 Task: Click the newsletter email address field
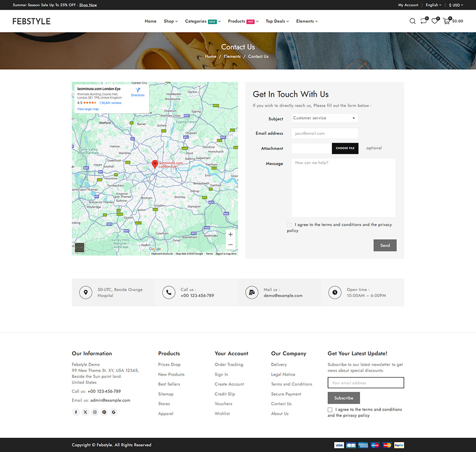[x=366, y=383]
